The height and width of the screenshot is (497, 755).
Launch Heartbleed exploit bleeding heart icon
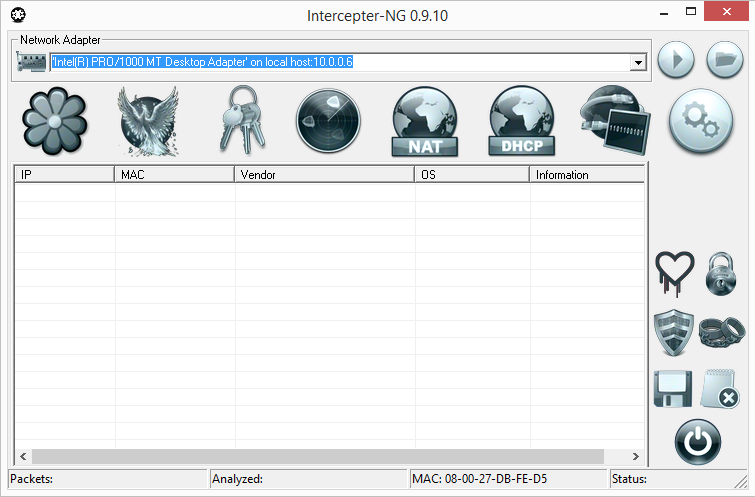click(675, 274)
